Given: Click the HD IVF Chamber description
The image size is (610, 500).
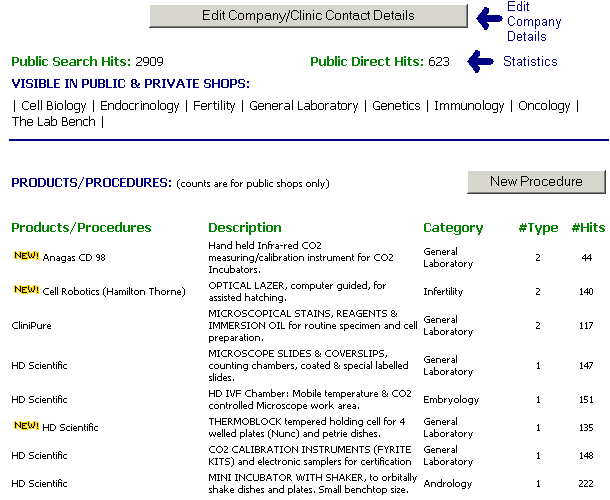Looking at the screenshot, I should tap(310, 400).
